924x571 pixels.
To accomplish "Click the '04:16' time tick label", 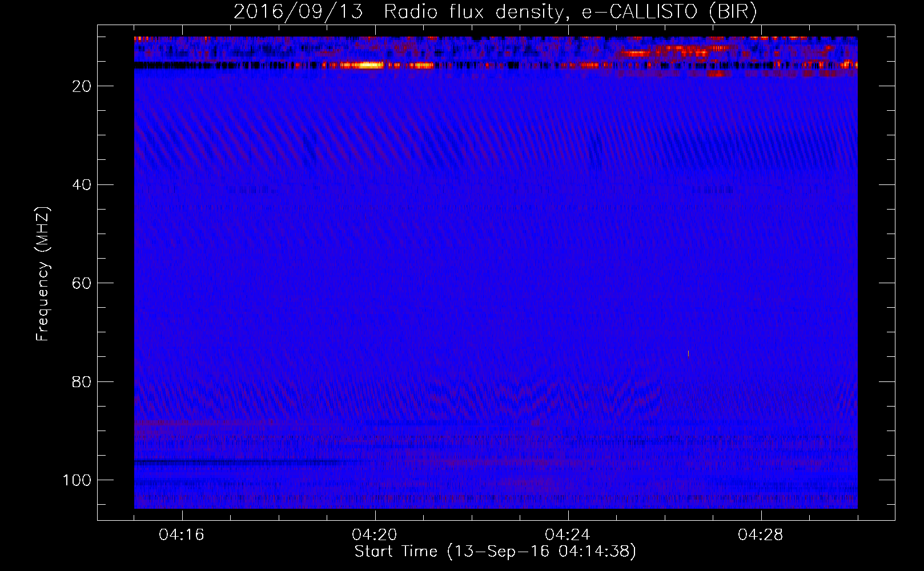I will click(182, 535).
